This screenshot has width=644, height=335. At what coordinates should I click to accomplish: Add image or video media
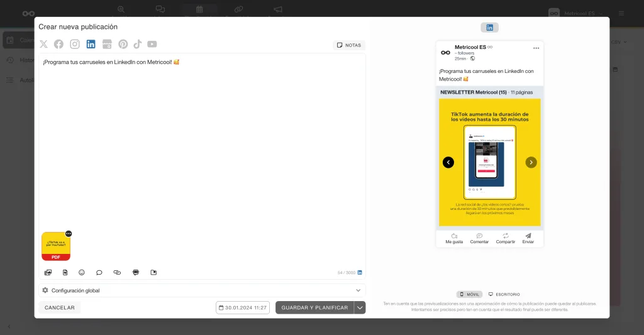click(x=48, y=273)
